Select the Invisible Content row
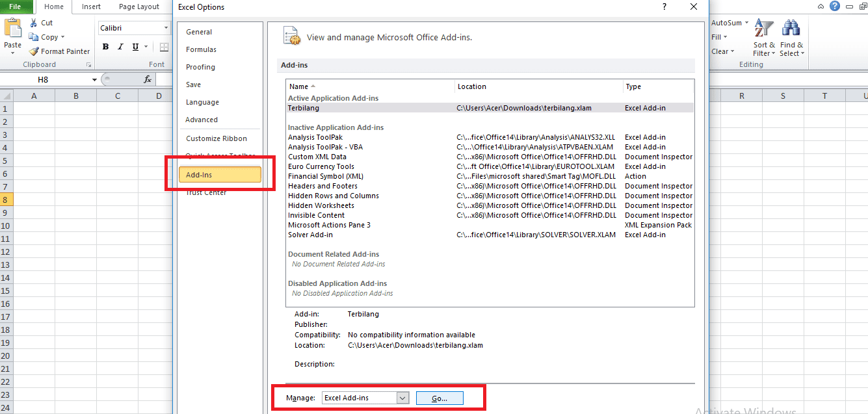 pyautogui.click(x=490, y=215)
